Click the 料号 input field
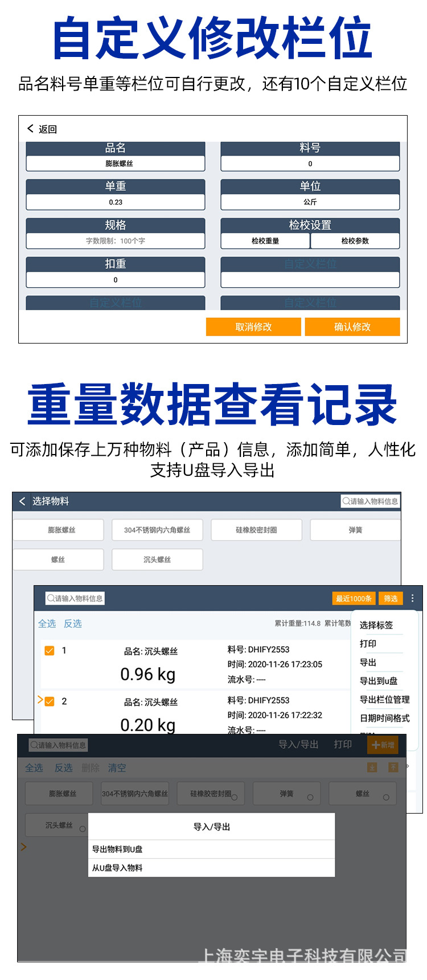Screen dimensions: 427x980 click(x=310, y=164)
